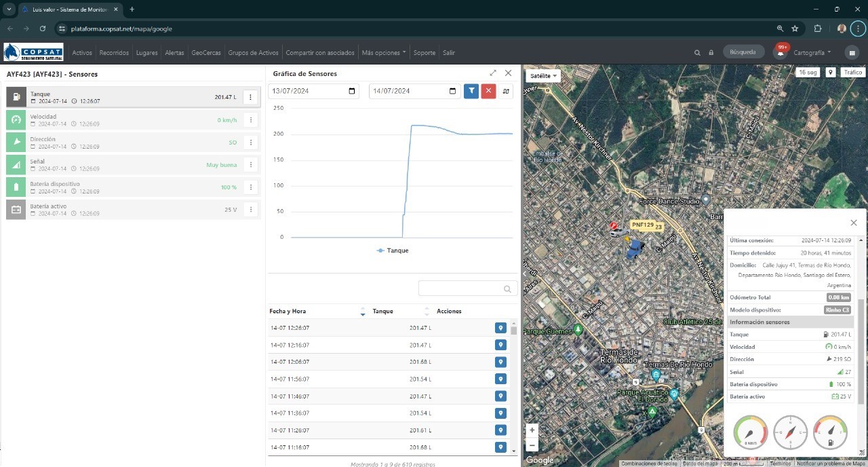
Task: Clear chart filter with red X icon
Action: click(x=488, y=91)
